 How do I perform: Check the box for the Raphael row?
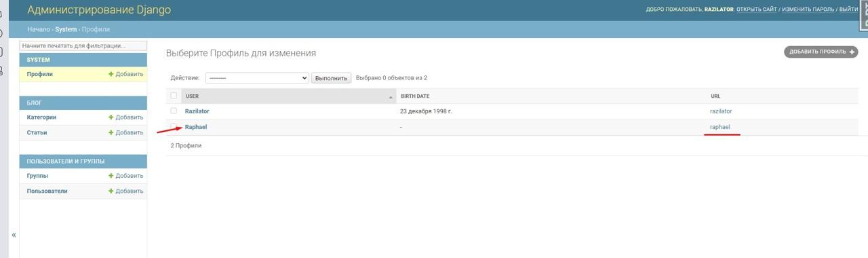point(174,126)
